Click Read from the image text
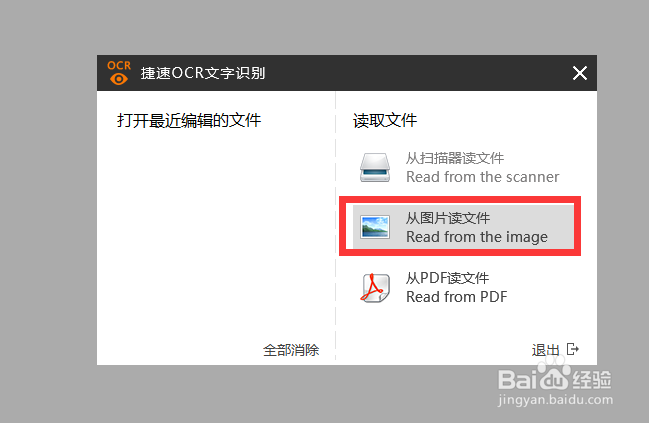 (476, 237)
